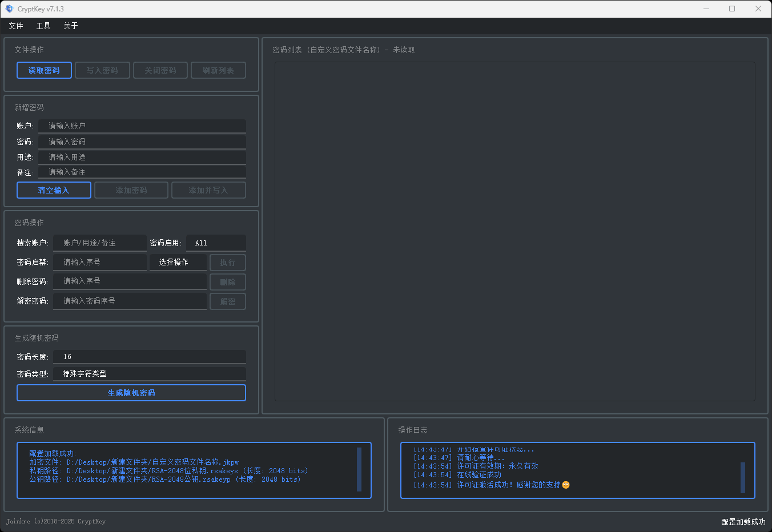Focus the 搜索账户 search box

point(100,243)
